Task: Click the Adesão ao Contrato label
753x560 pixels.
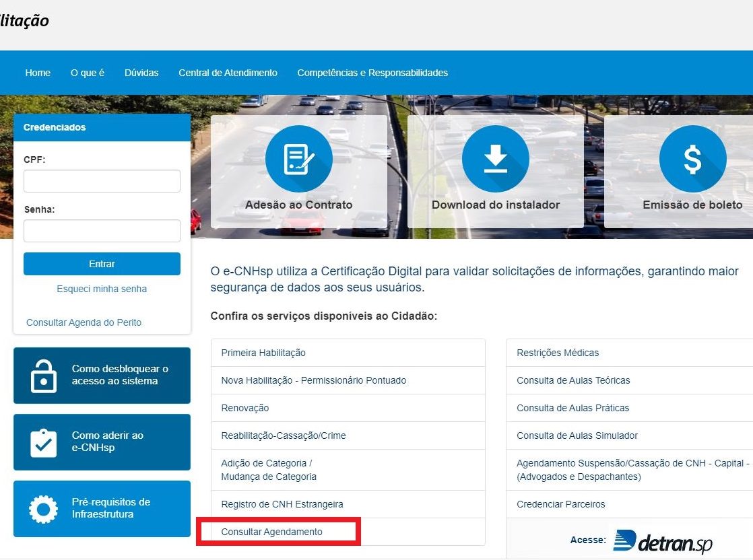Action: coord(298,205)
